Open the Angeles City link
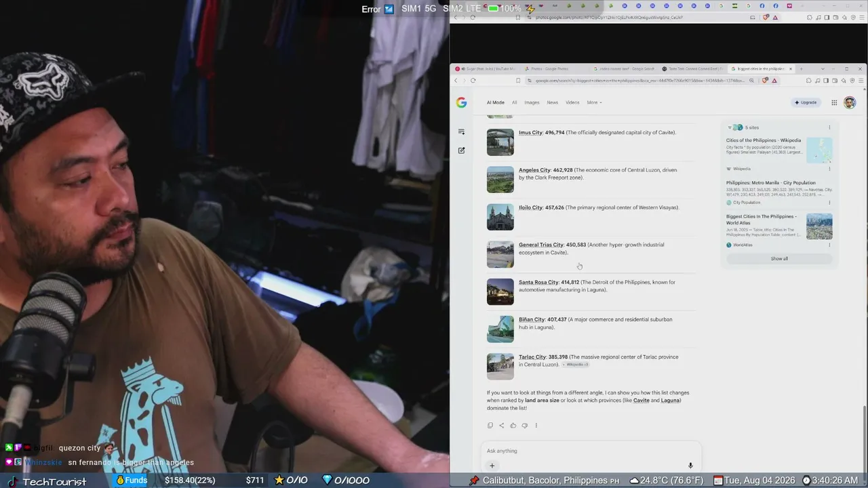 tap(535, 170)
